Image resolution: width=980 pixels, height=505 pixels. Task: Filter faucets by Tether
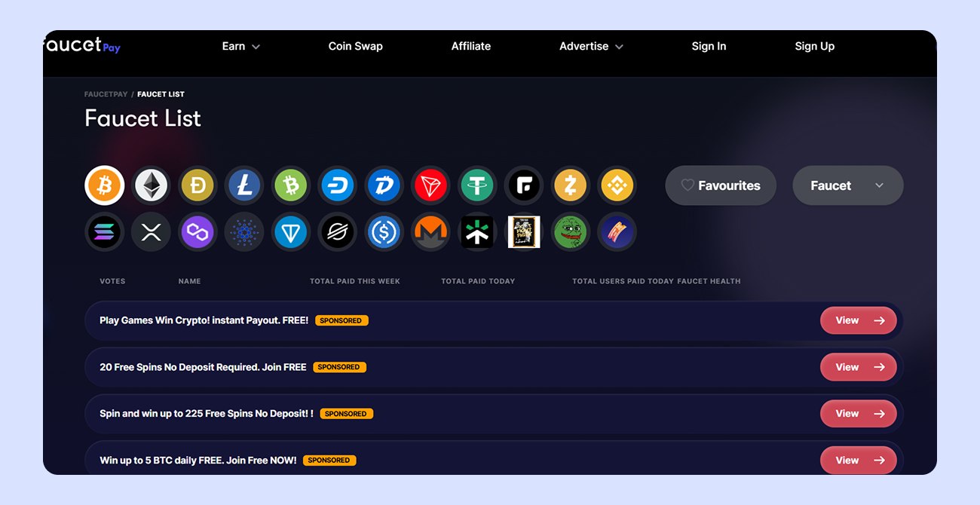(x=477, y=185)
